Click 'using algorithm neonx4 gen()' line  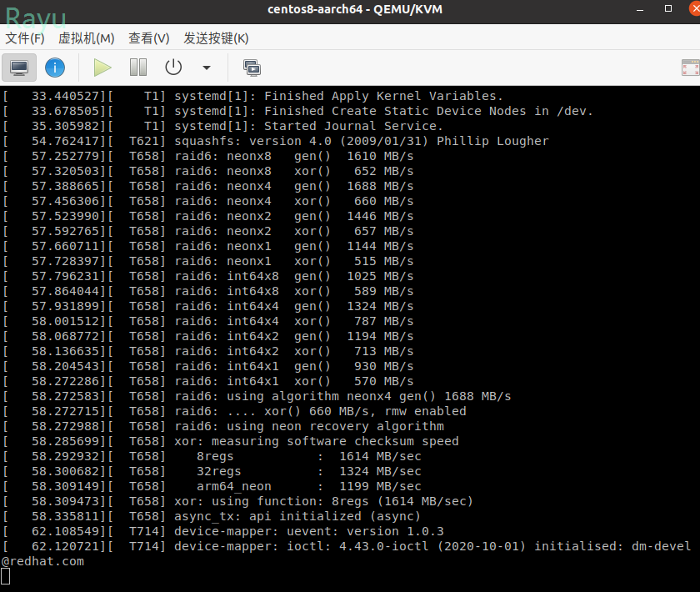[x=257, y=396]
